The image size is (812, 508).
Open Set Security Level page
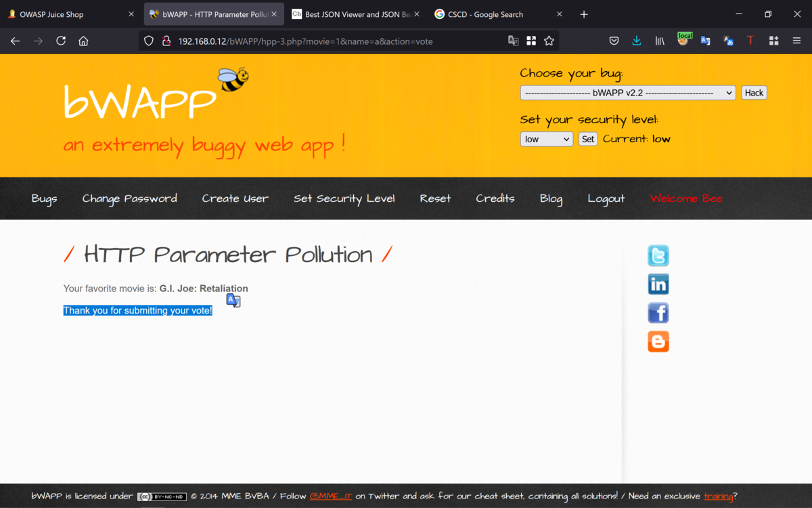click(x=344, y=198)
